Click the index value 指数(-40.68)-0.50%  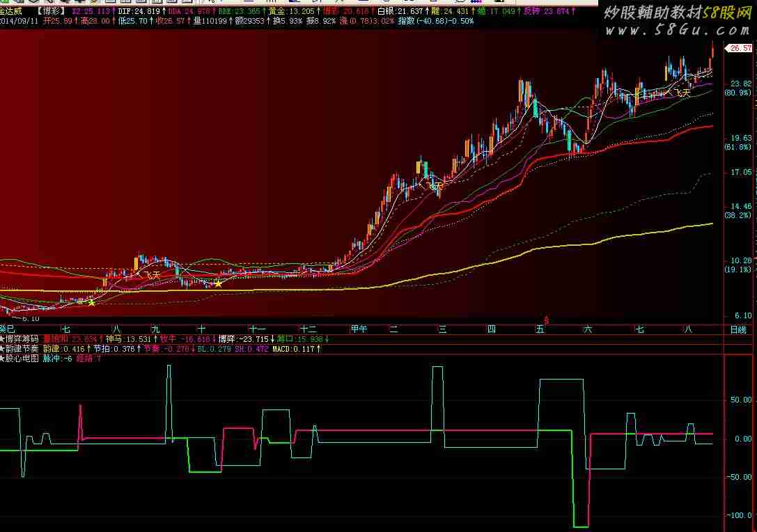pos(436,22)
